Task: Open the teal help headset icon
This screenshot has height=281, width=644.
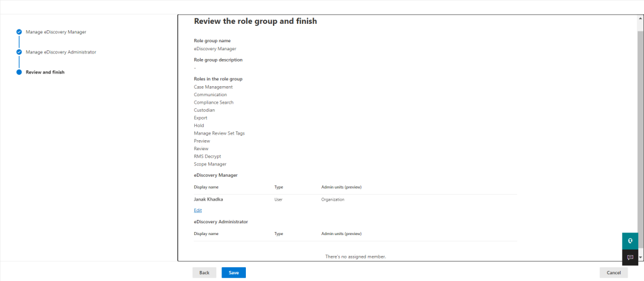Action: [630, 241]
